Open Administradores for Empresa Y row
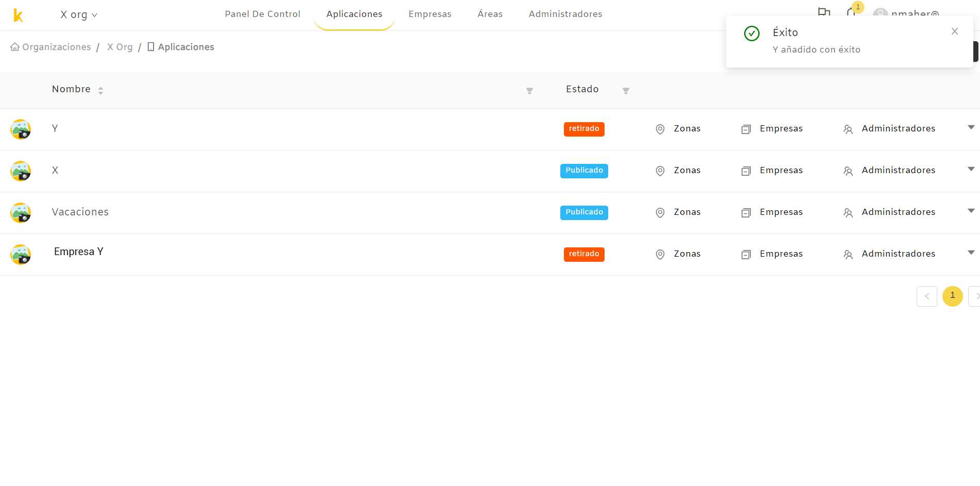Viewport: 980px width, 486px height. [899, 254]
